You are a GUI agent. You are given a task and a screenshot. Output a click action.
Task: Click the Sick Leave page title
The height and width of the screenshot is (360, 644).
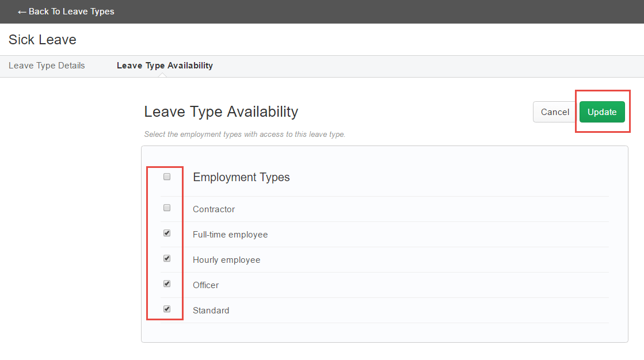pyautogui.click(x=42, y=39)
